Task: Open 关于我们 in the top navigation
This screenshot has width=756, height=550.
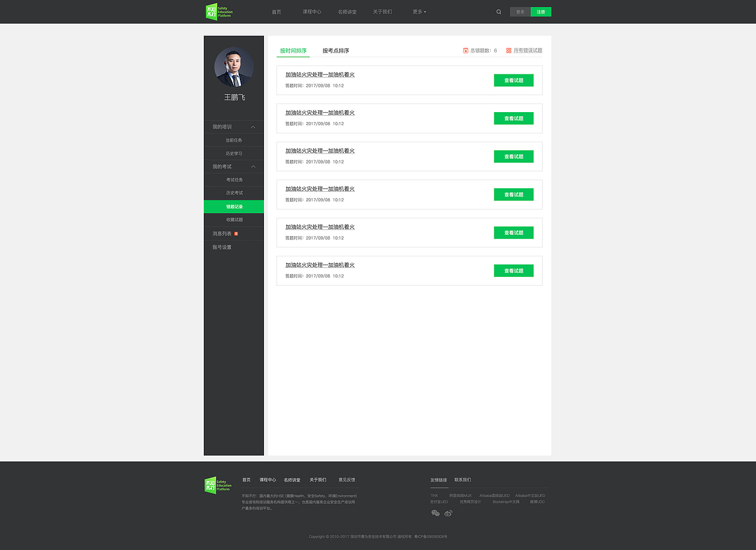Action: point(382,12)
